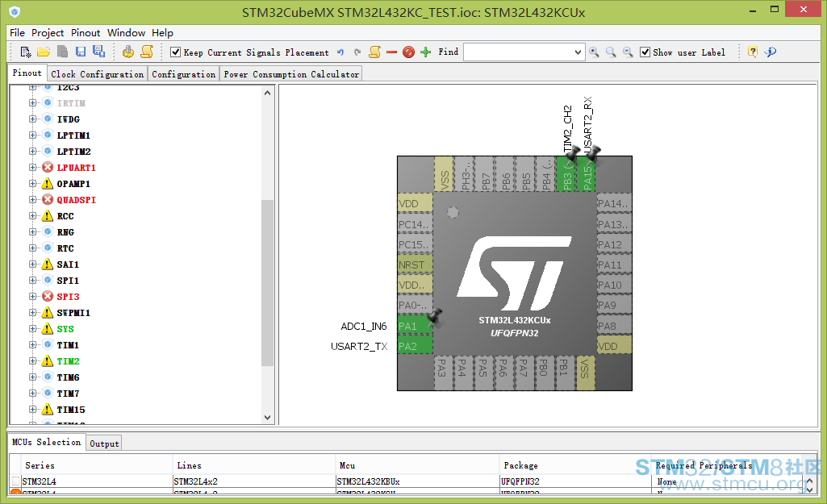Image resolution: width=827 pixels, height=504 pixels.
Task: Open the Window menu
Action: [x=126, y=33]
